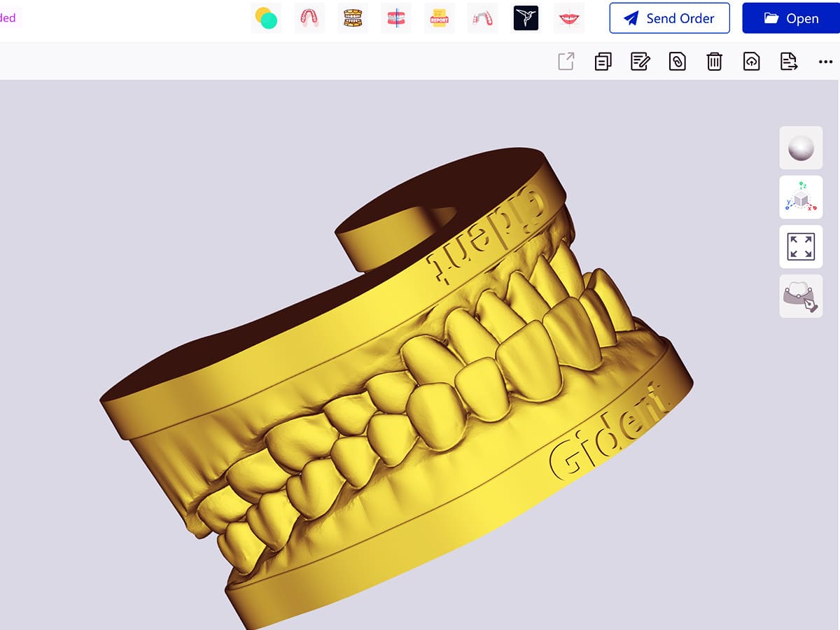Click the export document arrow icon
Image resolution: width=840 pixels, height=630 pixels.
[x=789, y=62]
